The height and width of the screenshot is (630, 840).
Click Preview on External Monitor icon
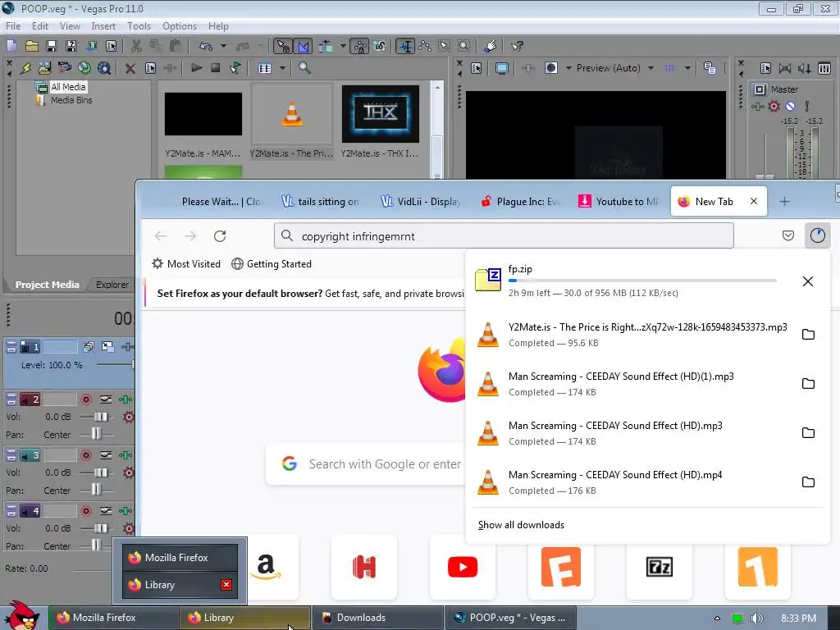pyautogui.click(x=502, y=68)
